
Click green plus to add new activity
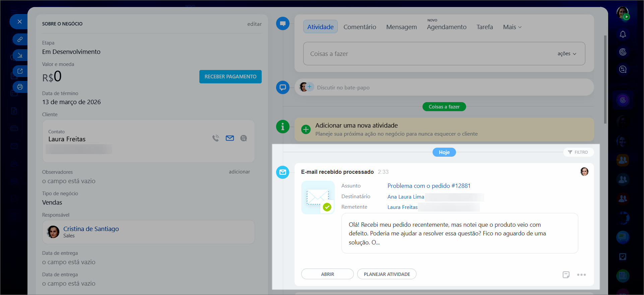point(306,129)
